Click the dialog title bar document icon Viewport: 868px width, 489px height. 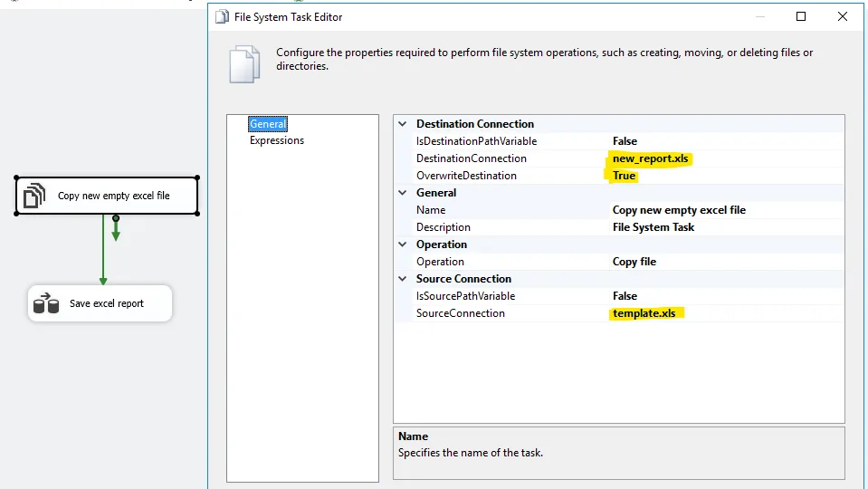(x=222, y=16)
